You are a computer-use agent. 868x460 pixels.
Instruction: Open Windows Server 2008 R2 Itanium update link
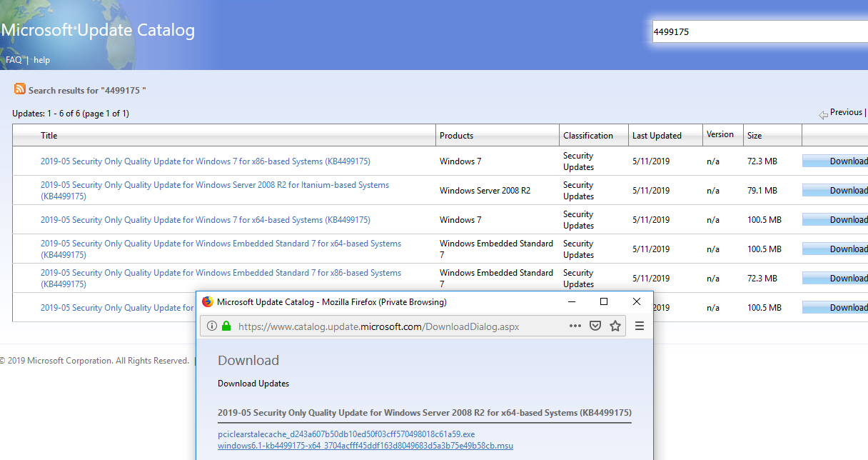[x=215, y=191]
